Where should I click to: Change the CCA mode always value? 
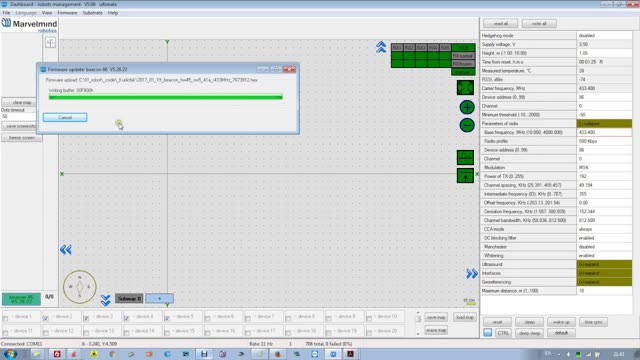pyautogui.click(x=604, y=229)
